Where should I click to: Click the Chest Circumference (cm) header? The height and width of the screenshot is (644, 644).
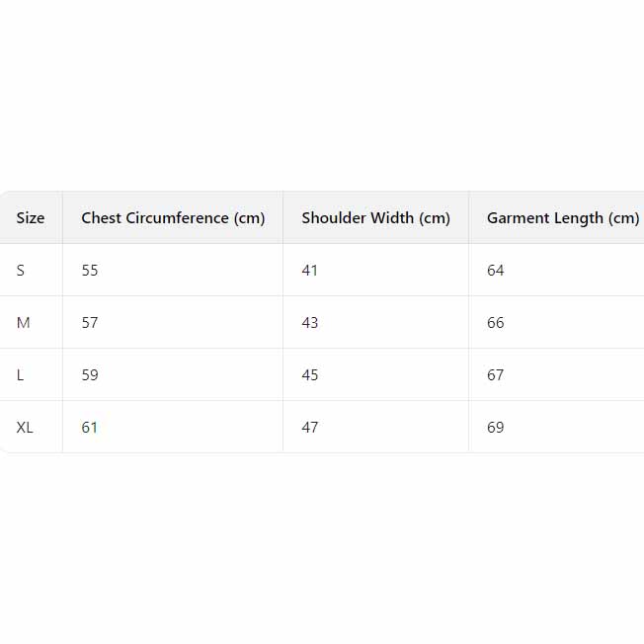pyautogui.click(x=173, y=218)
